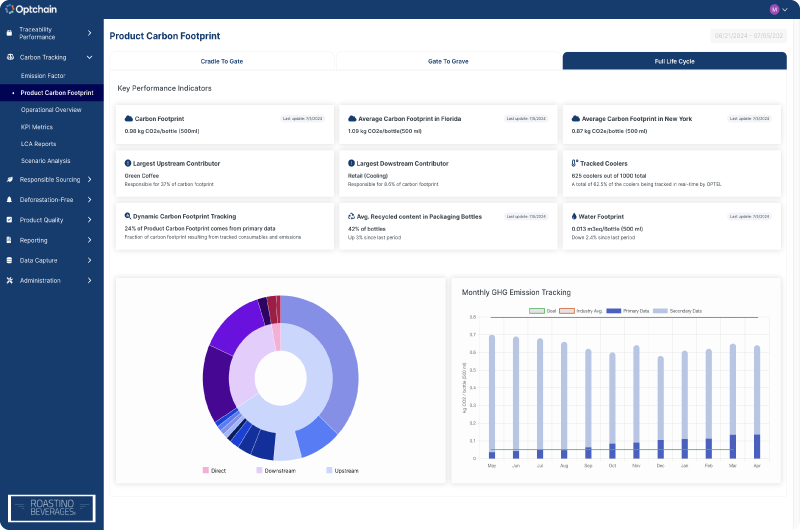Hide Primary Data series via legend
The image size is (800, 530).
tap(614, 311)
